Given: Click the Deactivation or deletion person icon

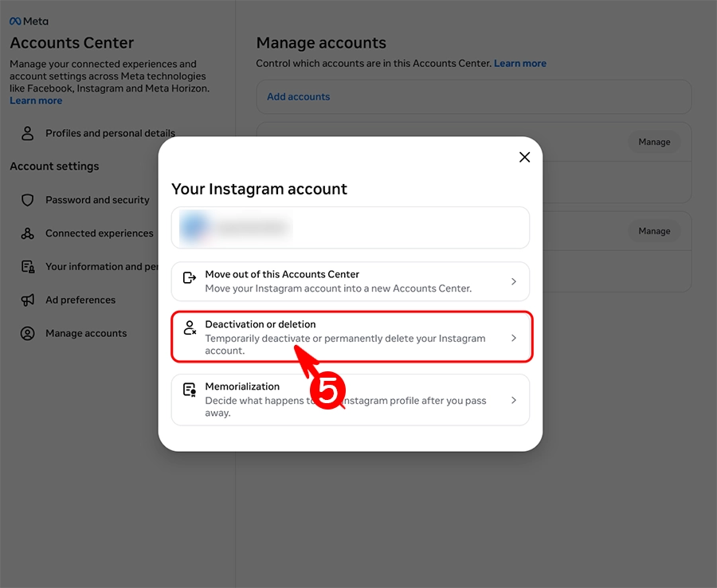Looking at the screenshot, I should pyautogui.click(x=190, y=327).
